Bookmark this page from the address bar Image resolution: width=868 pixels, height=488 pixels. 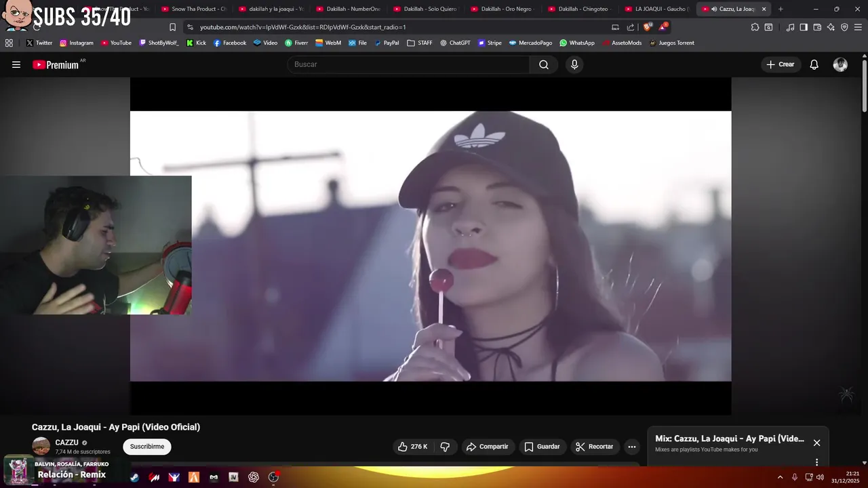tap(172, 27)
